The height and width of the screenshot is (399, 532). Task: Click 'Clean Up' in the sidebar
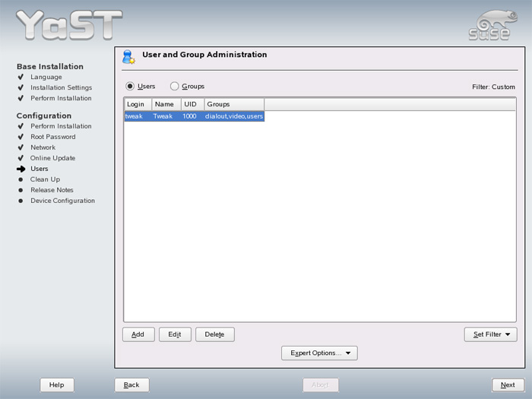pos(45,179)
